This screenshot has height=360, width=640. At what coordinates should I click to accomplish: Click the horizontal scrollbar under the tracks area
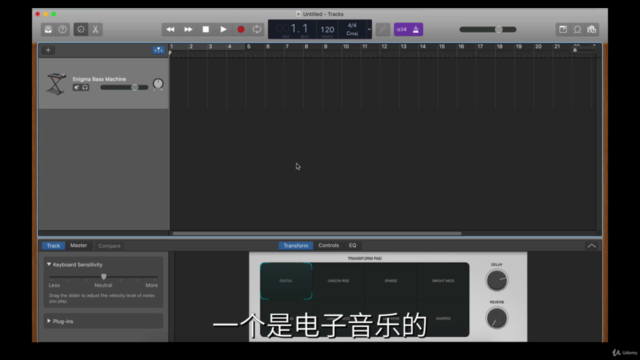click(317, 233)
